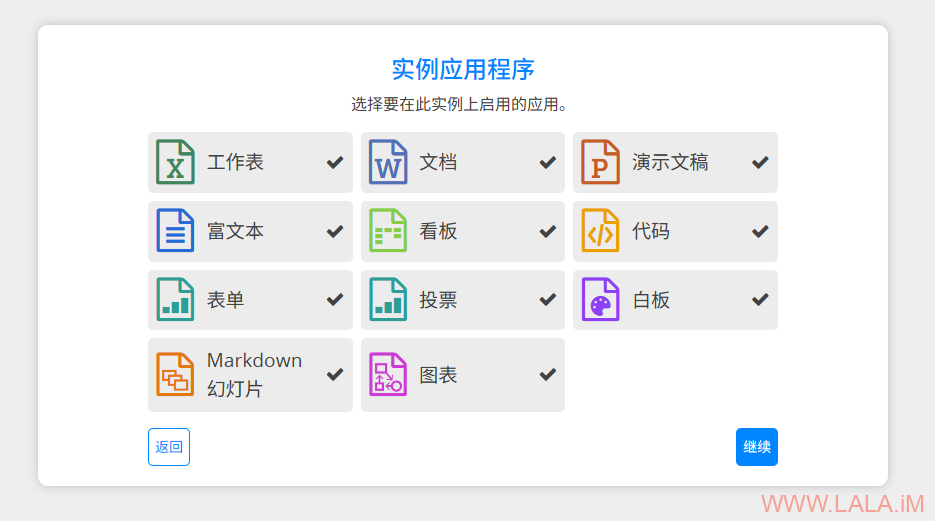Image resolution: width=935 pixels, height=521 pixels.
Task: Click the blue W document icon
Action: point(388,162)
